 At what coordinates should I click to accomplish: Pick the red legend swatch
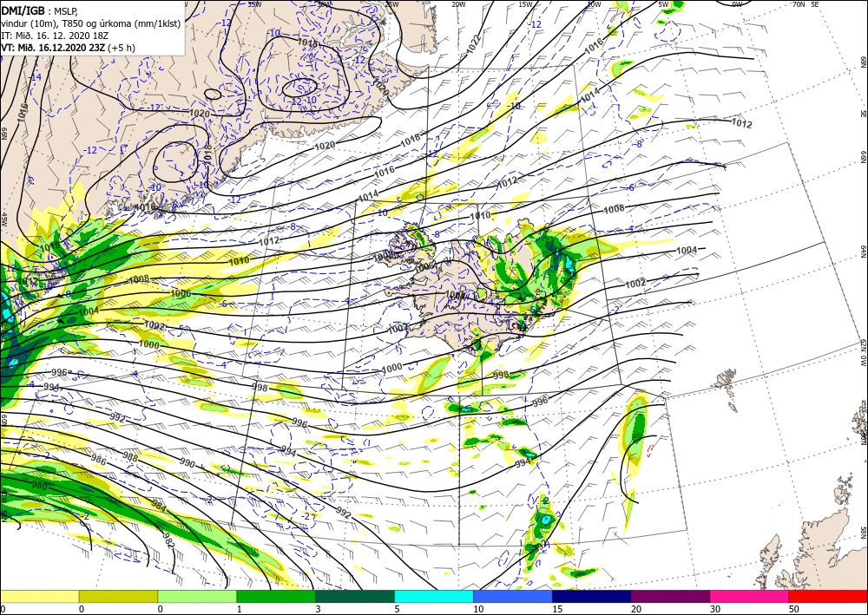pyautogui.click(x=828, y=596)
